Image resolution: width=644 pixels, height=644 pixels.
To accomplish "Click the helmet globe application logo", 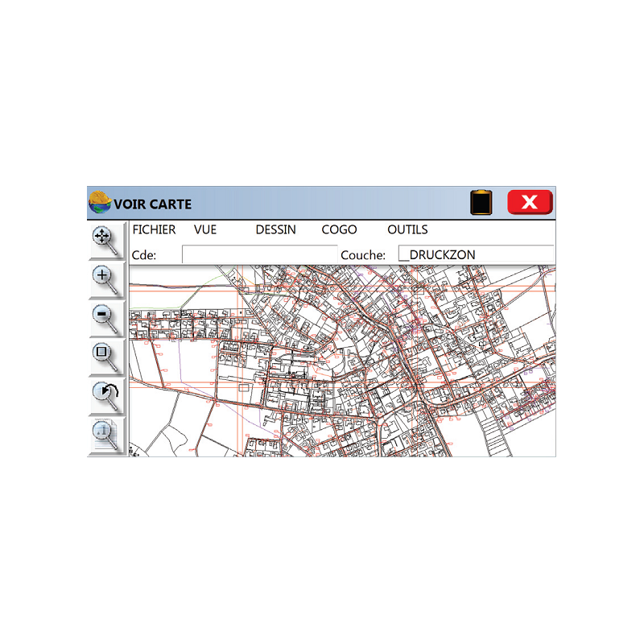I will (100, 202).
